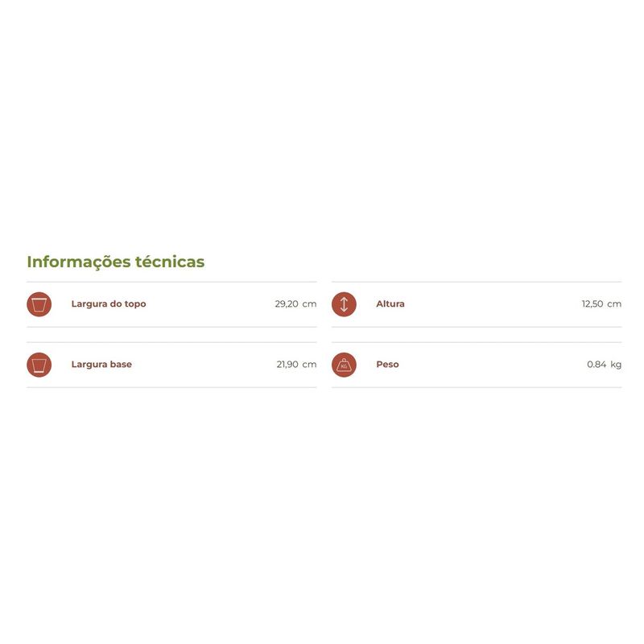Click the "Largura base" label
The image size is (644, 644).
coord(101,365)
